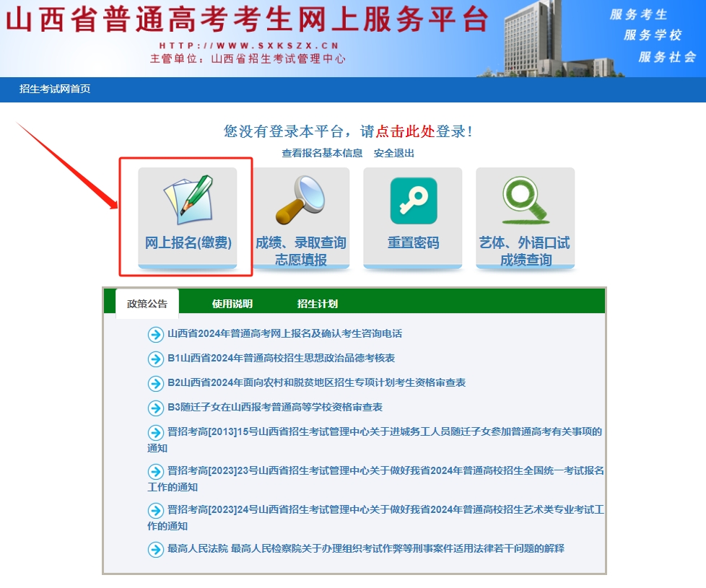Open the 招生计划 tab
The width and height of the screenshot is (706, 588).
coord(318,304)
